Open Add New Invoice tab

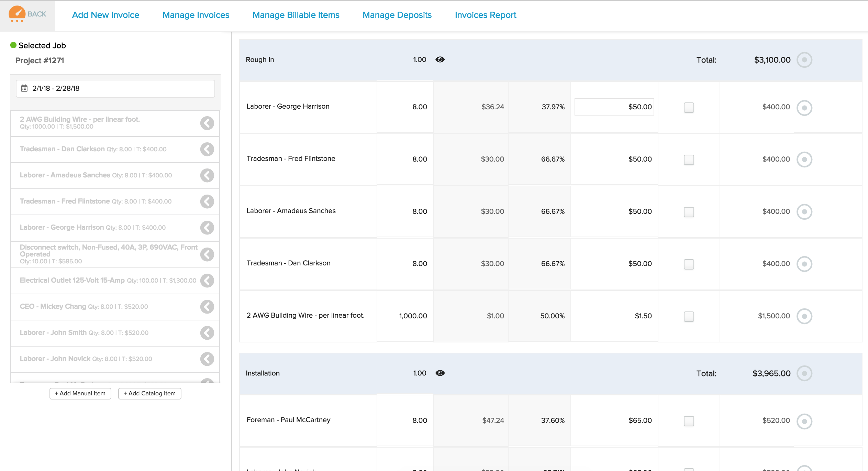pos(105,15)
